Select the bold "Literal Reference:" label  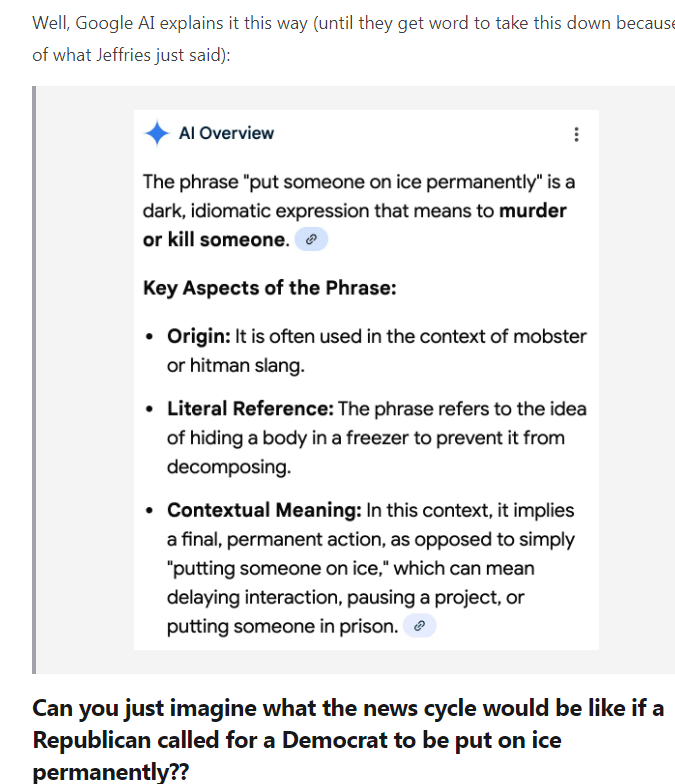pyautogui.click(x=250, y=409)
